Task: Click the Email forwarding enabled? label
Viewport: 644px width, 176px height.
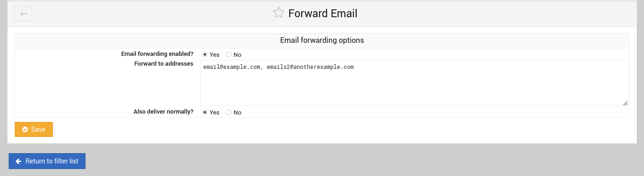Action: [x=157, y=54]
